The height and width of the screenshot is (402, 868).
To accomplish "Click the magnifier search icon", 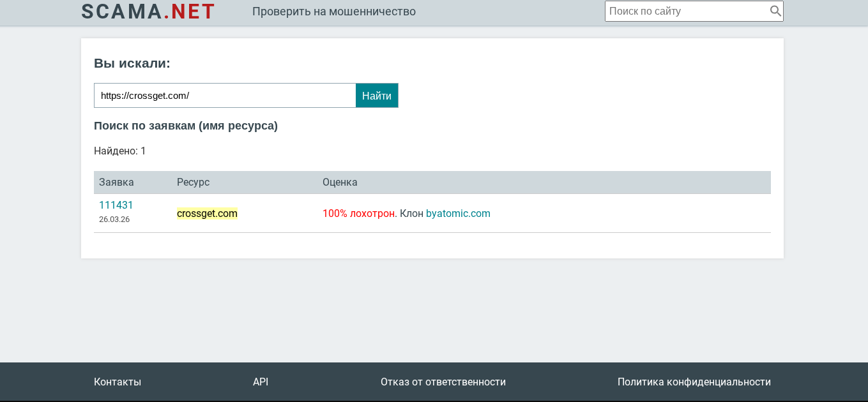I will click(x=775, y=11).
